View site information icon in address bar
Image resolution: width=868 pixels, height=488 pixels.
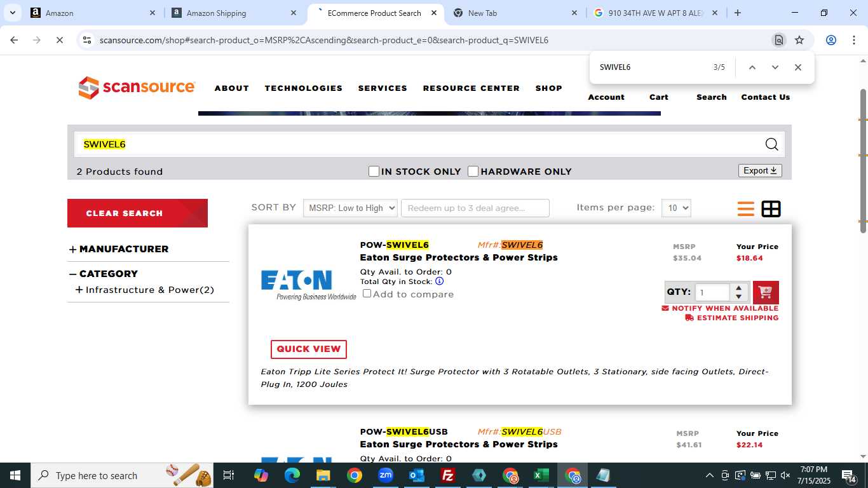[x=87, y=40]
